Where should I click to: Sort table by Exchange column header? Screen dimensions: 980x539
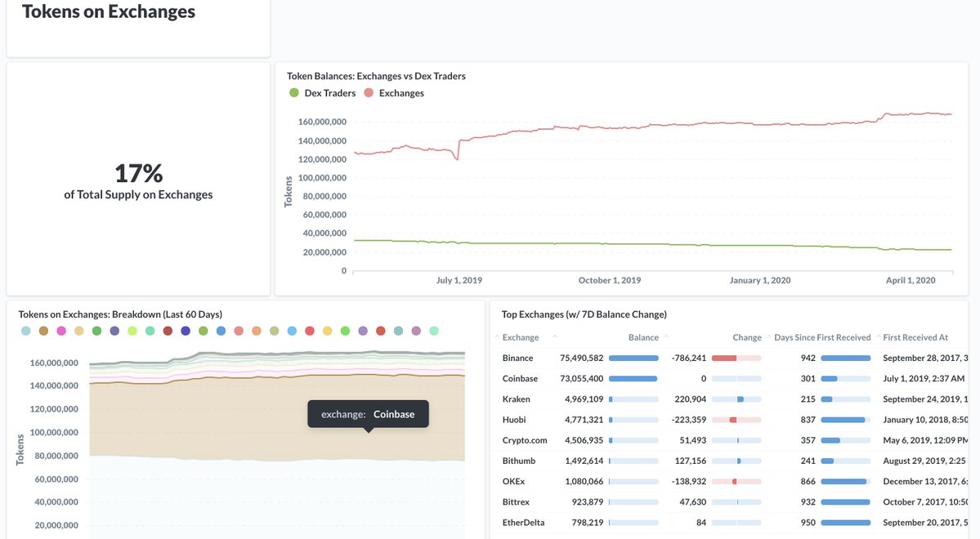pos(521,337)
